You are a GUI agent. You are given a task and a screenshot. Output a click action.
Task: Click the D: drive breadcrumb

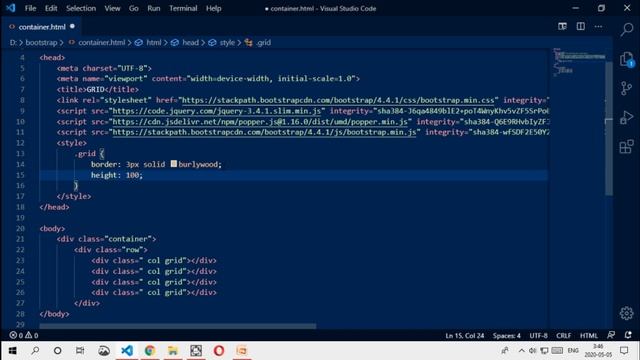[x=13, y=42]
